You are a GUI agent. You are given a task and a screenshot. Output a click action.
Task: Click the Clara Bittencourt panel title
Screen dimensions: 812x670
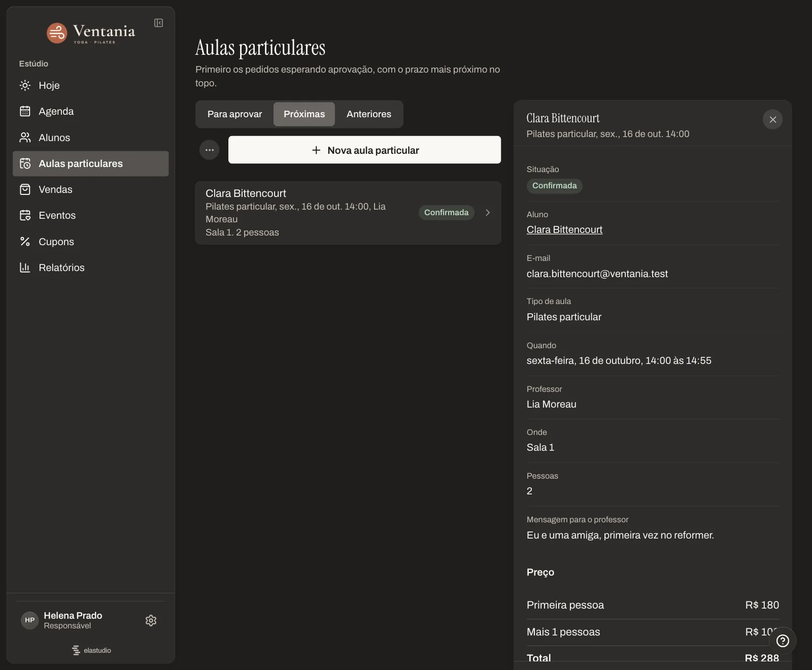(563, 118)
